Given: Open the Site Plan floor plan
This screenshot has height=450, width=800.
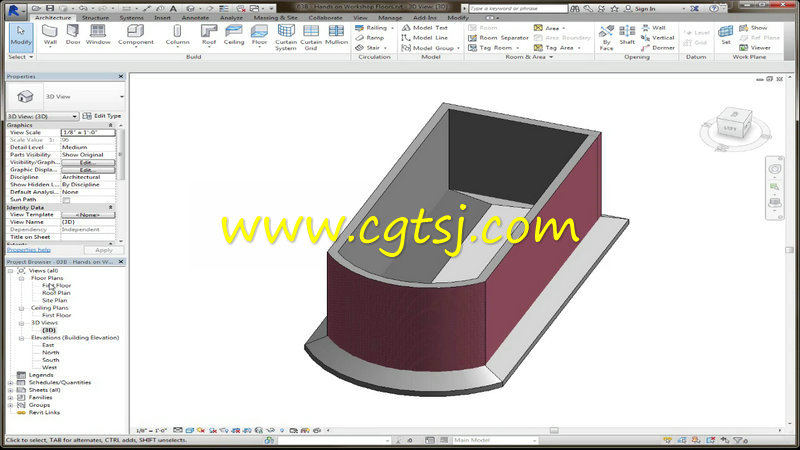Looking at the screenshot, I should point(55,301).
